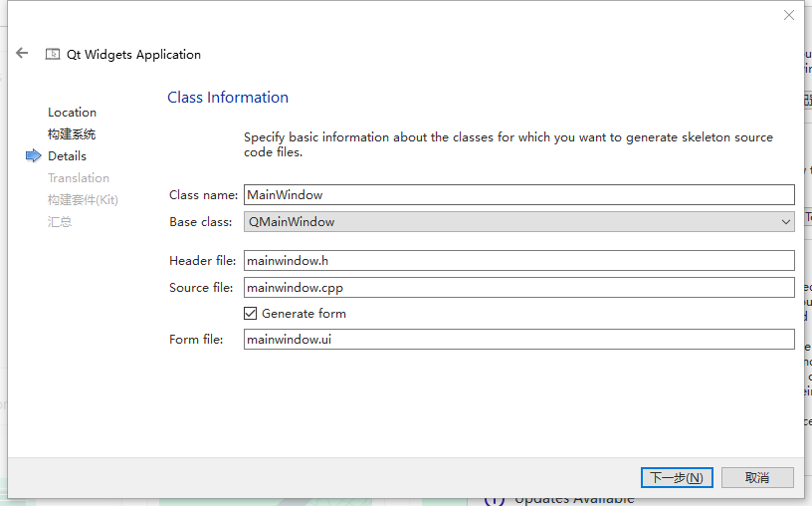The width and height of the screenshot is (812, 506).
Task: Click the 'Source file:' label
Action: [x=201, y=287]
